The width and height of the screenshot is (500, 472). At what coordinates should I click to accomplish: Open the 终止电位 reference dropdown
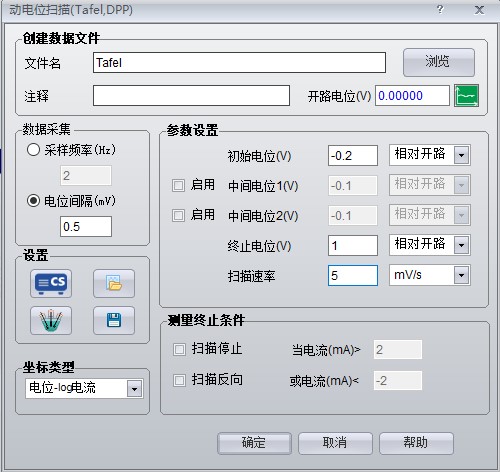point(462,245)
